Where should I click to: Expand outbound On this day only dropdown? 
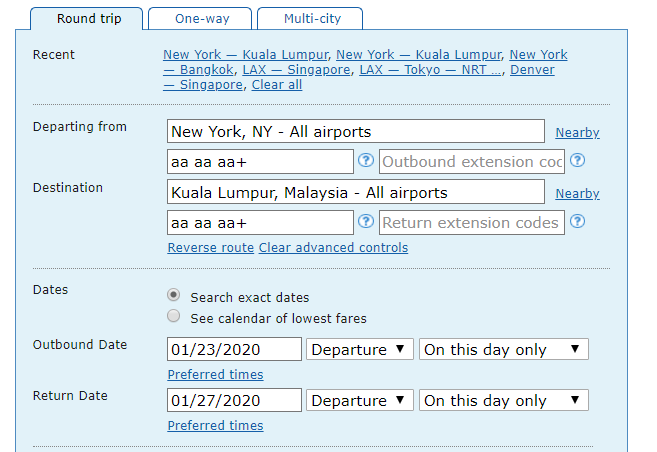504,349
